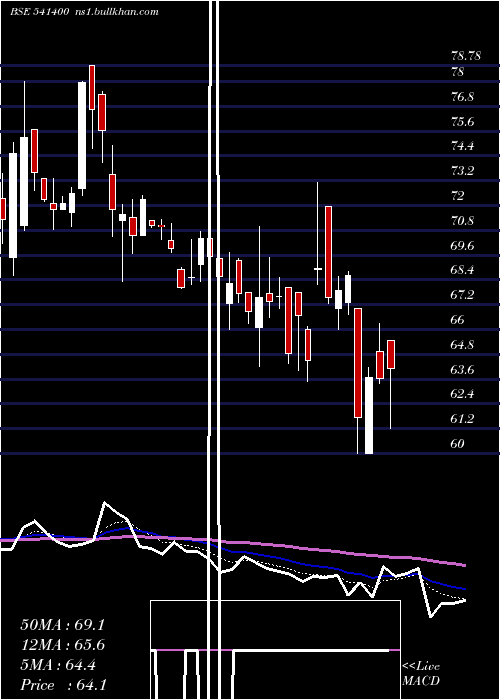Viewport: 500px width, 700px height.
Task: Click the 68.4 axis price label
Action: pos(462,271)
